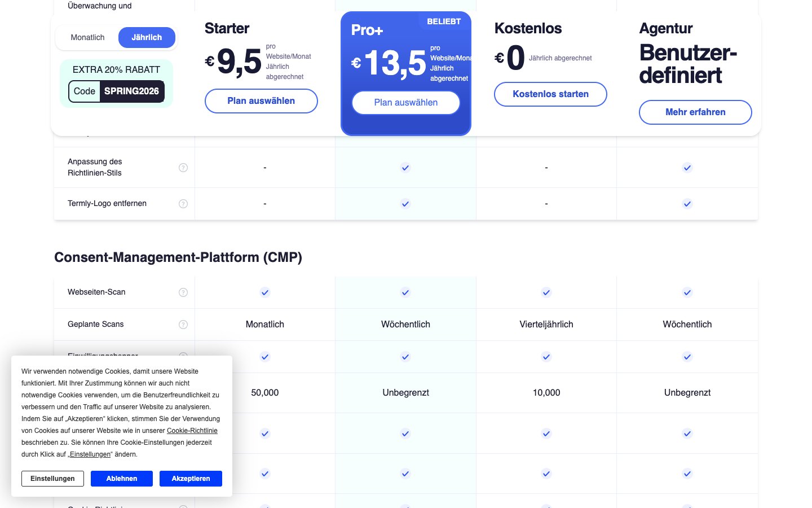This screenshot has height=508, width=812.
Task: Click Pro+ checkmark in Termly-Logo entfernen row
Action: 405,204
